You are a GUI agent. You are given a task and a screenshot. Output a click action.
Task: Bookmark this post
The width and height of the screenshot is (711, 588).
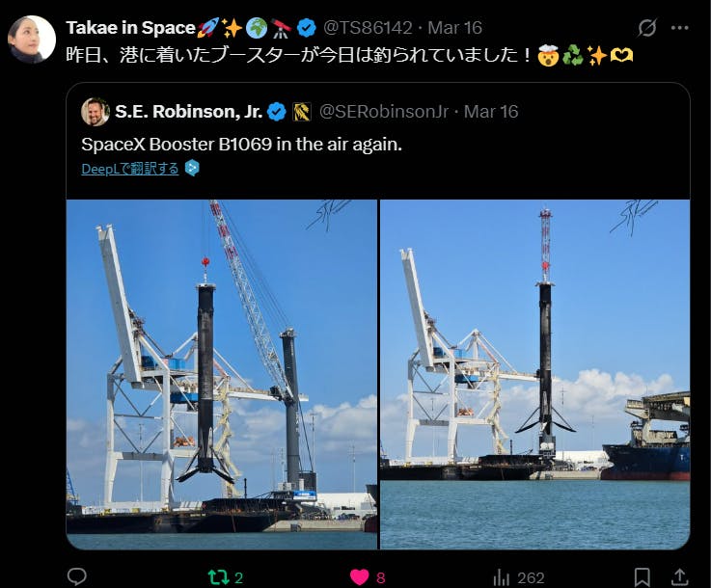[643, 577]
